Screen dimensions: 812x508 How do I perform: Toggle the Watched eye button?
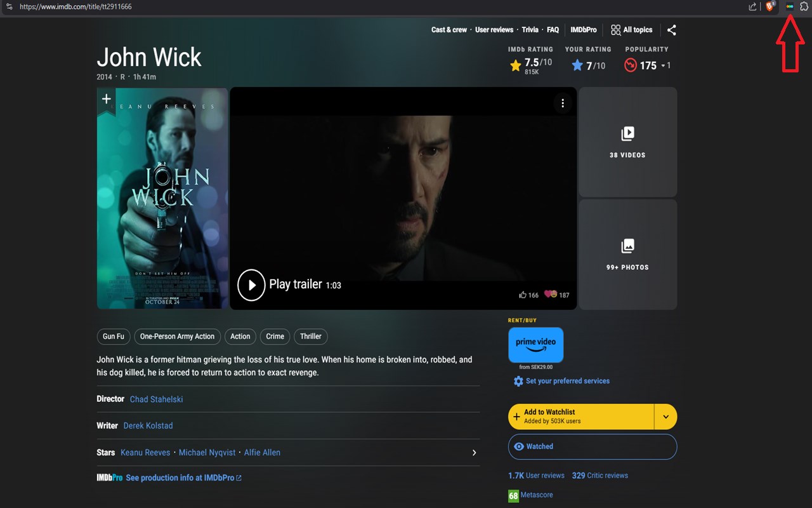(593, 446)
